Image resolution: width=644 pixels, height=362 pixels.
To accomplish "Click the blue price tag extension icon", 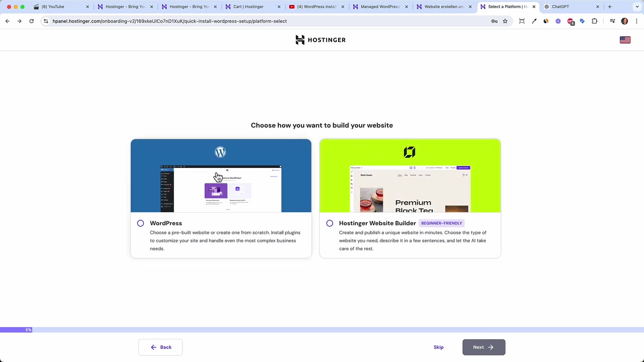I will 582,21.
